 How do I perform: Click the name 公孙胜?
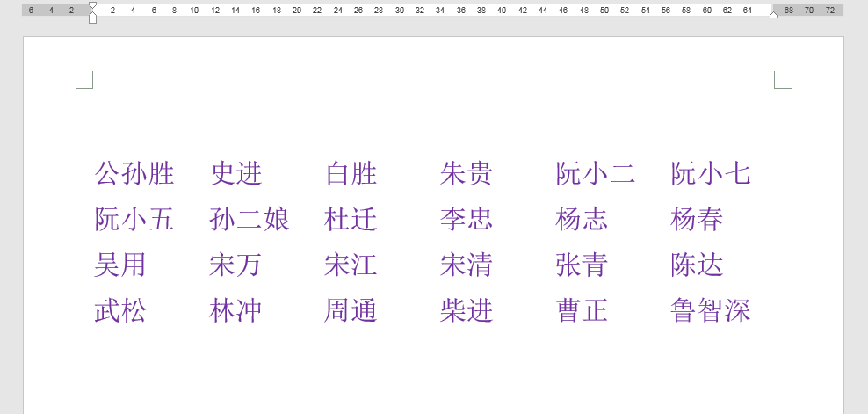tap(134, 173)
